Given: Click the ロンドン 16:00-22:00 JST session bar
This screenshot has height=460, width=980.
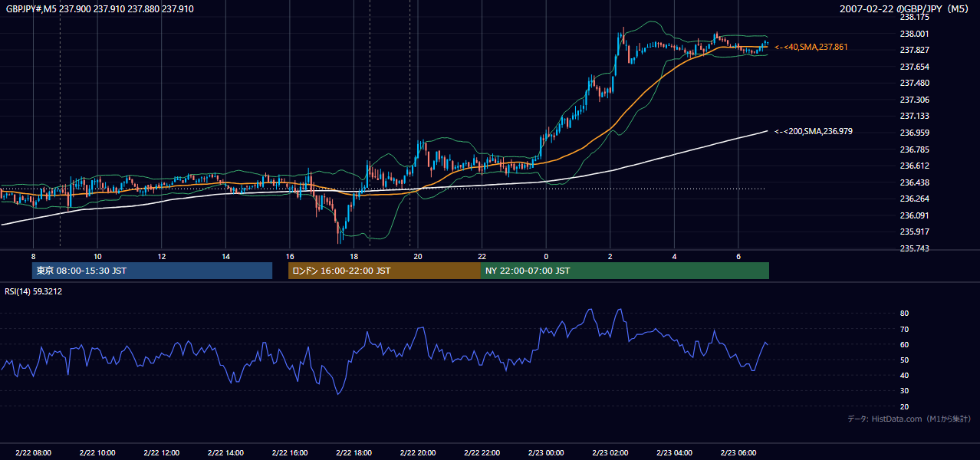Looking at the screenshot, I should click(x=384, y=271).
